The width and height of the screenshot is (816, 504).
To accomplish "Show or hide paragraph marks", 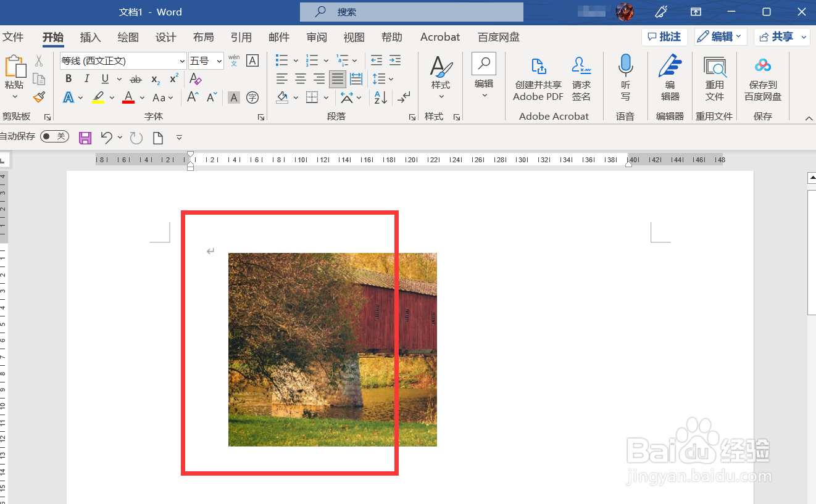I will click(x=404, y=97).
